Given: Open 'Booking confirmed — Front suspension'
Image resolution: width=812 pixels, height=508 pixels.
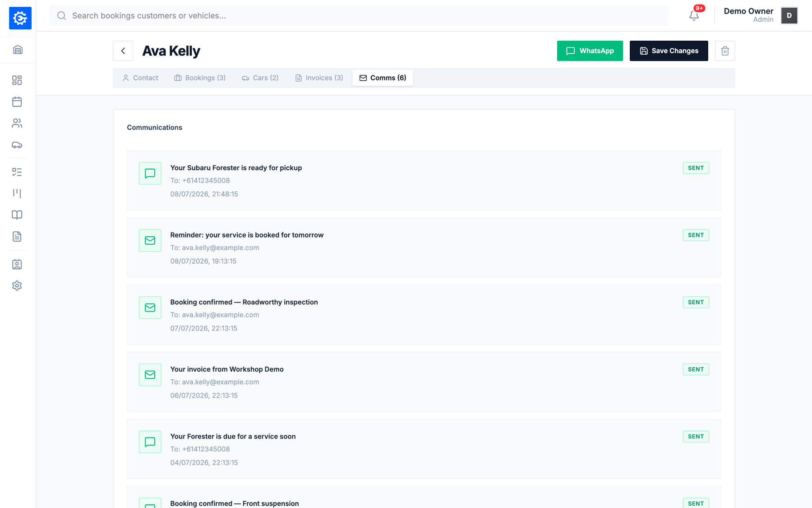Looking at the screenshot, I should (x=235, y=503).
